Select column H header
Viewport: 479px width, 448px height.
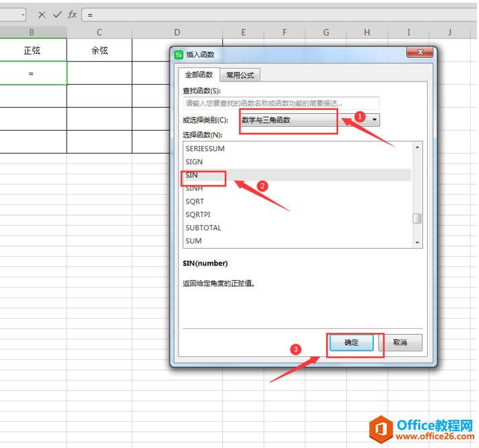(367, 32)
